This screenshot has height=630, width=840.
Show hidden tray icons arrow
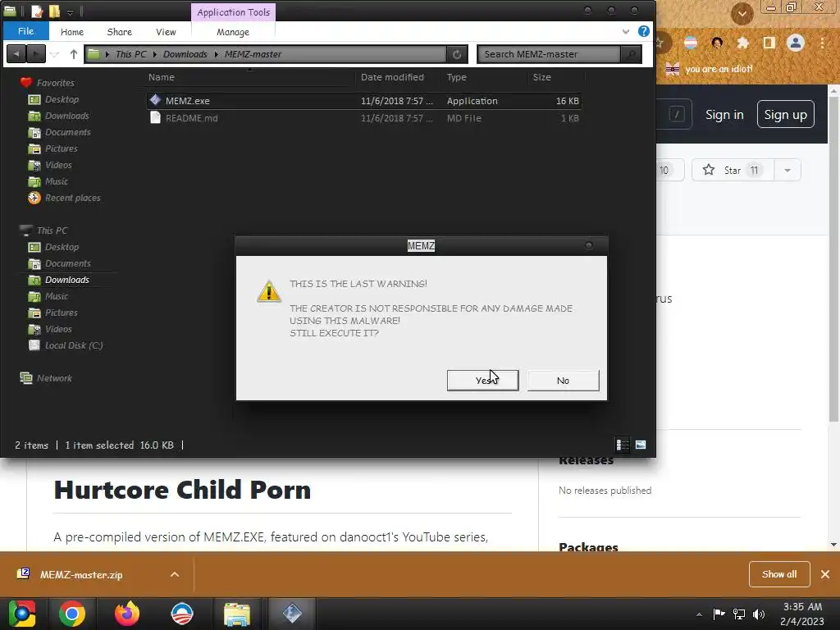pyautogui.click(x=699, y=614)
